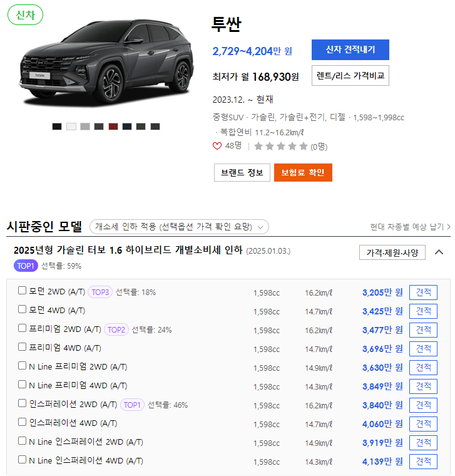The width and height of the screenshot is (455, 476).
Task: Click the TOP1 badge under model title
Action: point(26,266)
